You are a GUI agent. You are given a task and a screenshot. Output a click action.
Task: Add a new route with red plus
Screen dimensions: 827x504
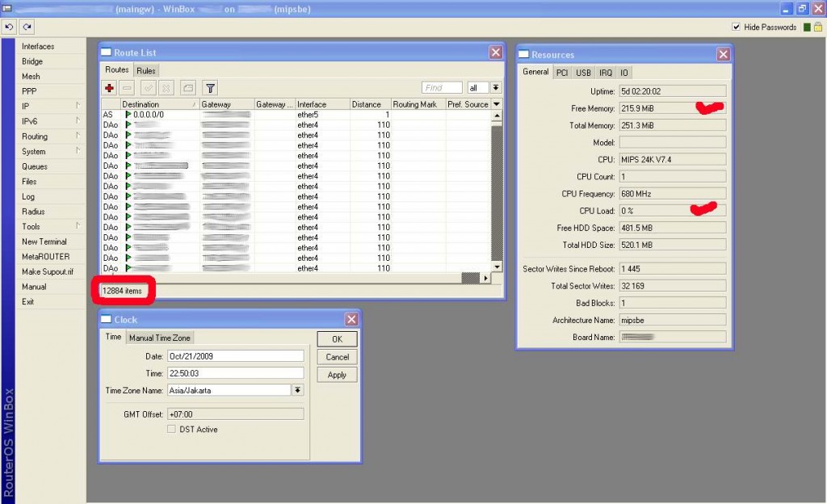109,88
